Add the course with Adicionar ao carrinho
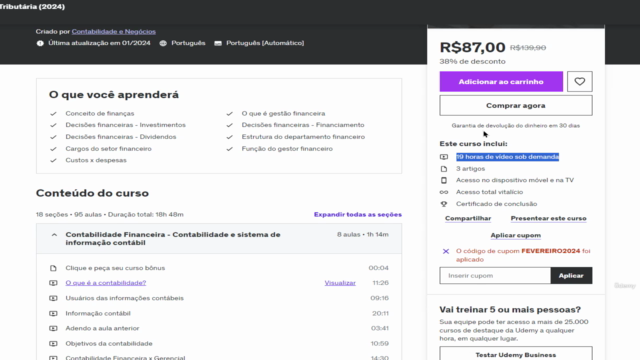640x360 pixels. [x=501, y=82]
